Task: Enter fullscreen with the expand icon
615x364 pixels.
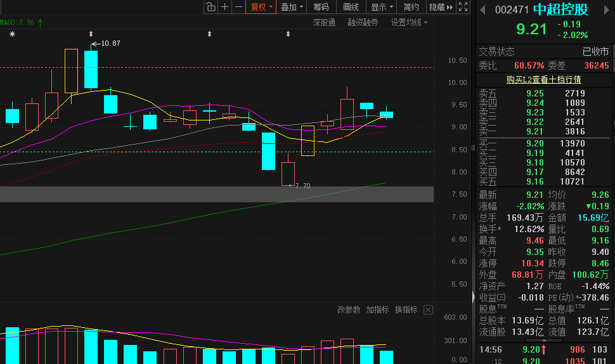Action: pos(463,7)
